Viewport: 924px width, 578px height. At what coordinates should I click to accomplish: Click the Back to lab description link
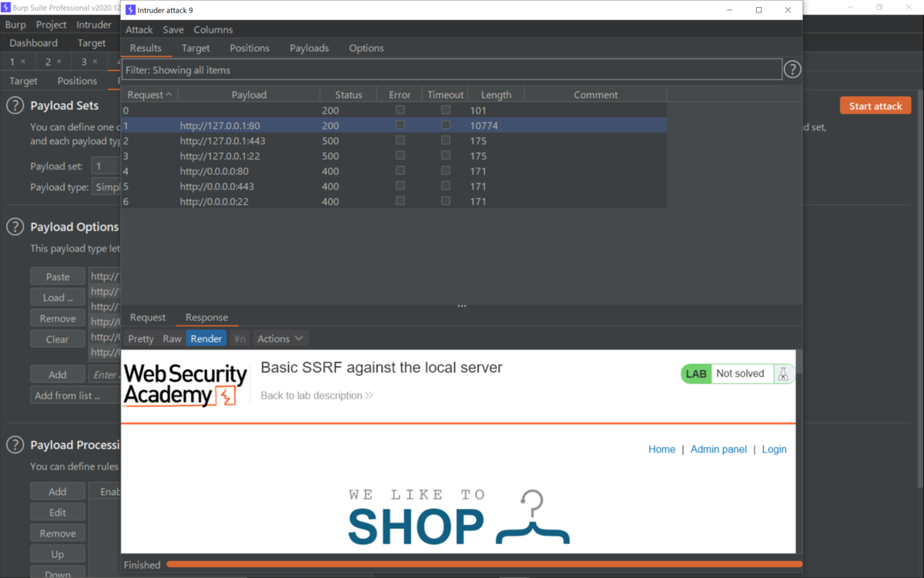(316, 395)
